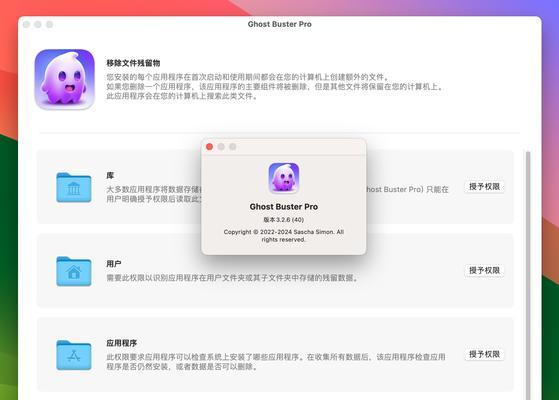Grant permission for the 用户 folder
This screenshot has height=400, width=559.
pos(484,270)
